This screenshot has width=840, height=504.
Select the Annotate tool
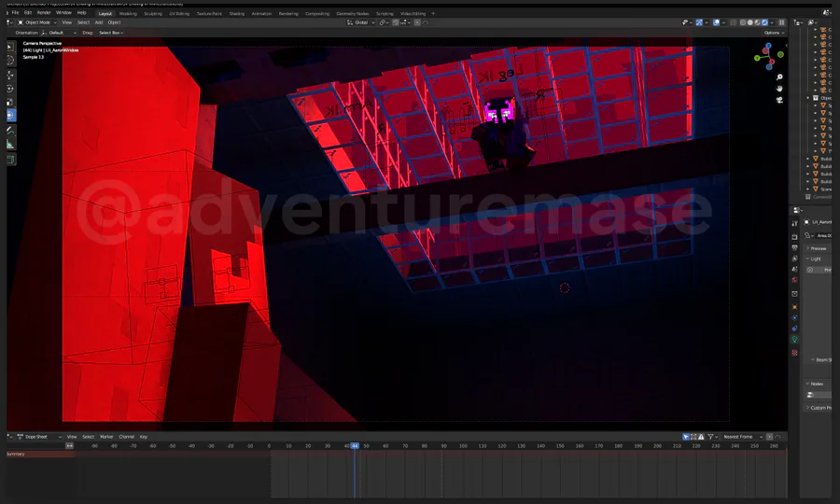tap(10, 130)
